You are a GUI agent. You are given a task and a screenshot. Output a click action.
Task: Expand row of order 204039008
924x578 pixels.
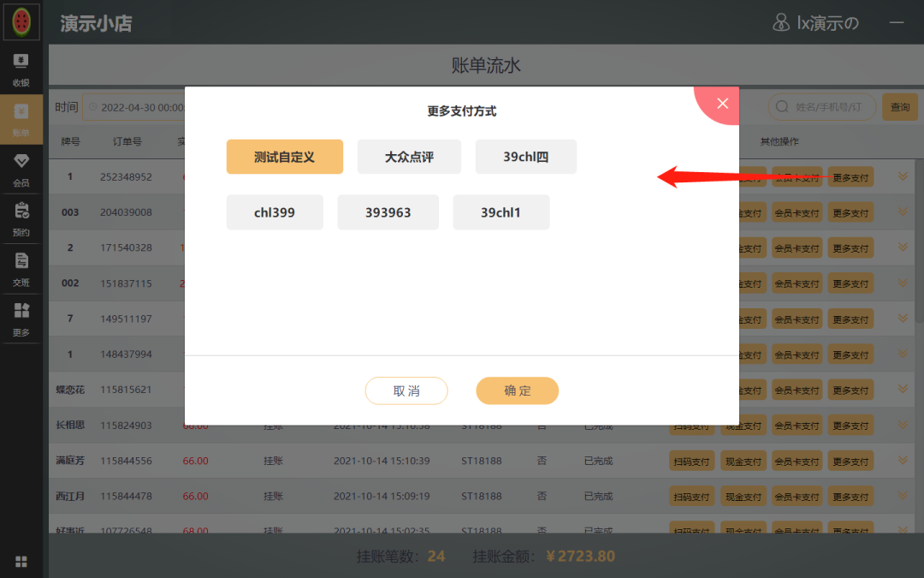click(903, 212)
